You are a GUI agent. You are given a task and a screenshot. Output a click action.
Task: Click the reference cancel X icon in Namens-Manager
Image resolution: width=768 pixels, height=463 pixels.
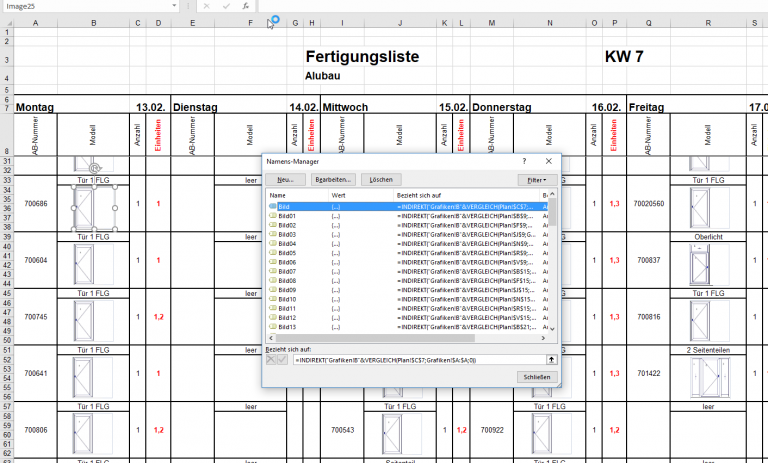271,360
